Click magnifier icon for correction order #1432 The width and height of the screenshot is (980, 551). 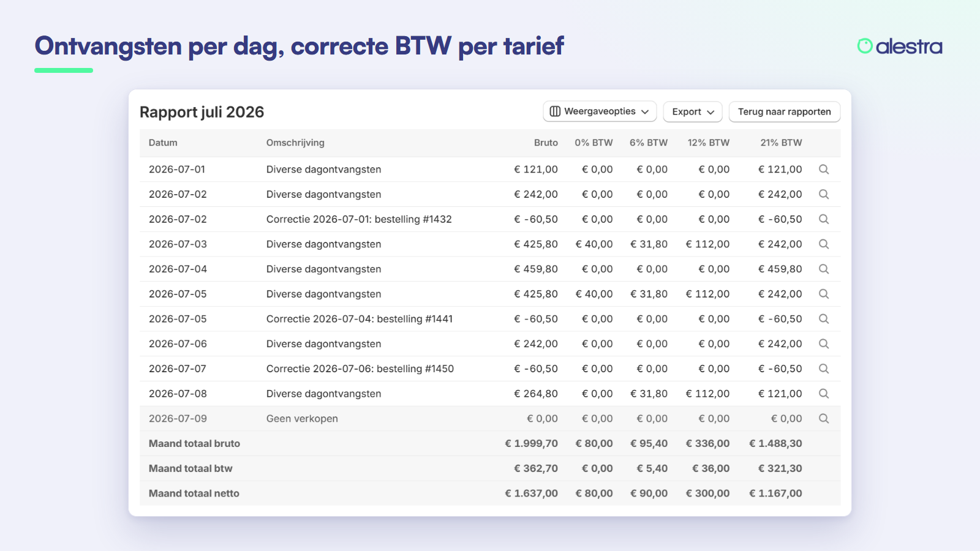click(x=824, y=219)
